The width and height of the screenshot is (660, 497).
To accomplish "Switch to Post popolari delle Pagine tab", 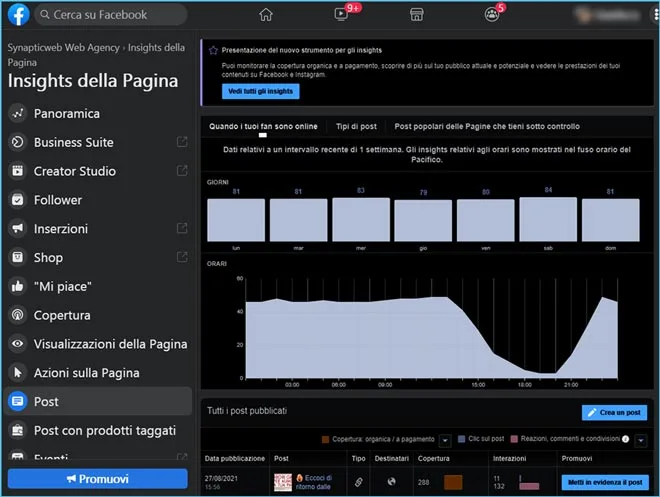I will click(487, 126).
